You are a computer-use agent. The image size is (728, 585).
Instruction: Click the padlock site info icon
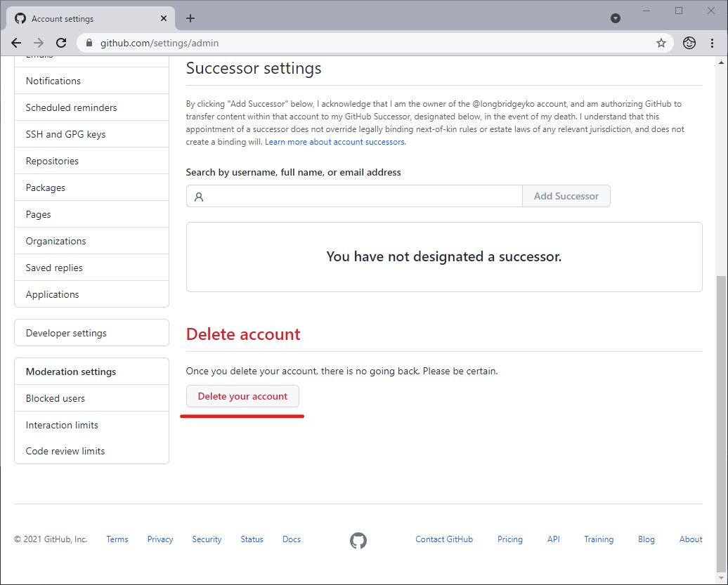click(x=89, y=43)
